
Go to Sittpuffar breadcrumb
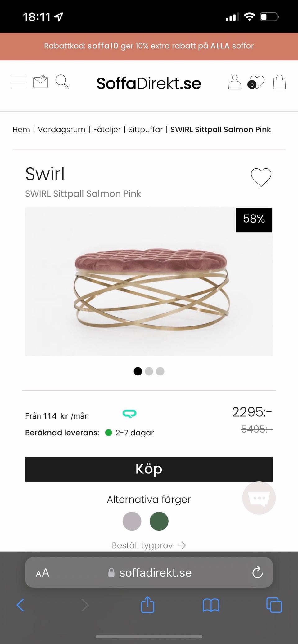pyautogui.click(x=145, y=129)
